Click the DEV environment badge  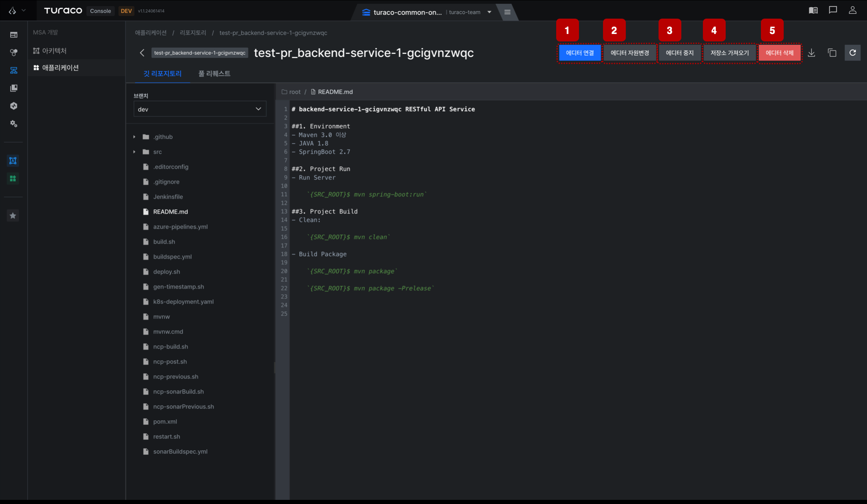(126, 11)
